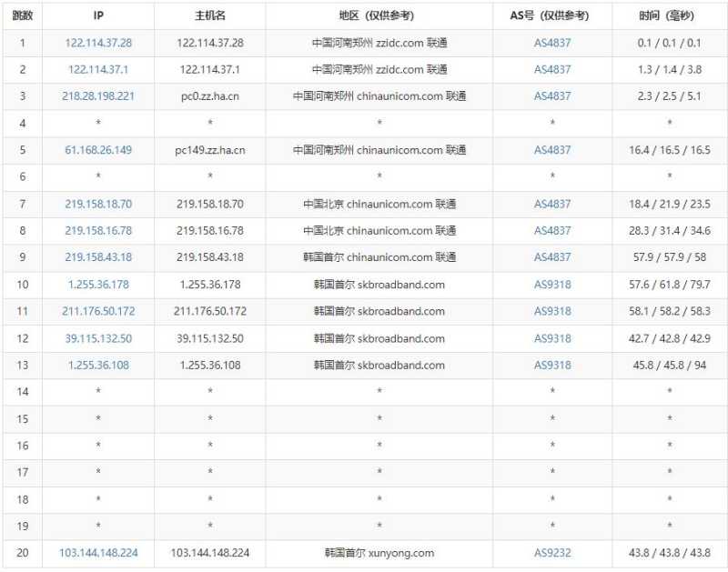The width and height of the screenshot is (728, 572).
Task: Click the 跳数 column header
Action: coord(22,15)
